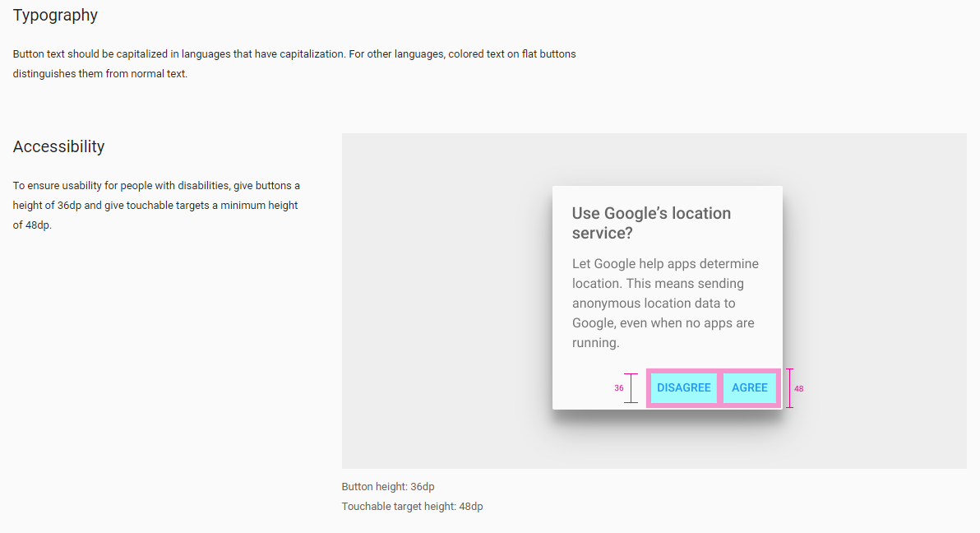Click the dialog body text 'Let Google help apps determine'
The width and height of the screenshot is (980, 533).
tap(665, 264)
